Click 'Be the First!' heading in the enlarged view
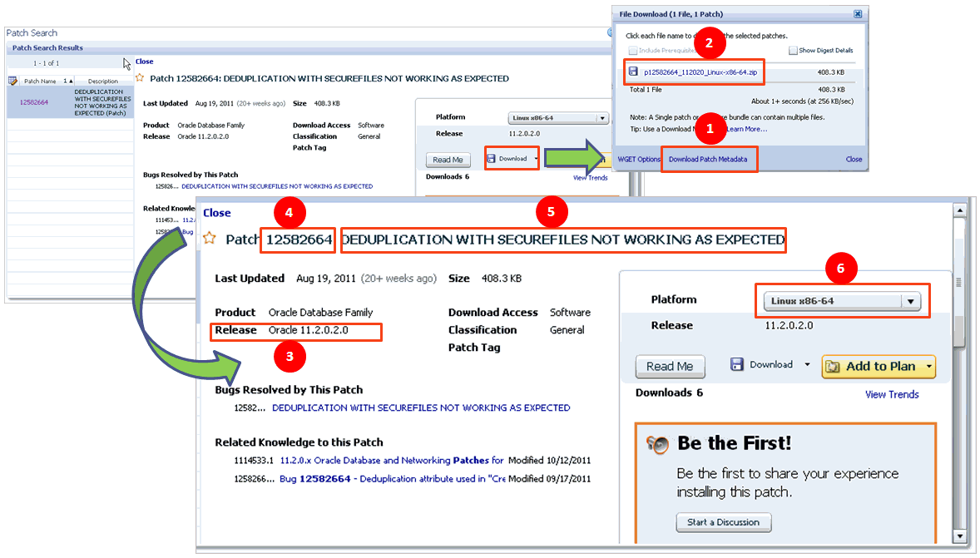980x558 pixels. pos(735,443)
